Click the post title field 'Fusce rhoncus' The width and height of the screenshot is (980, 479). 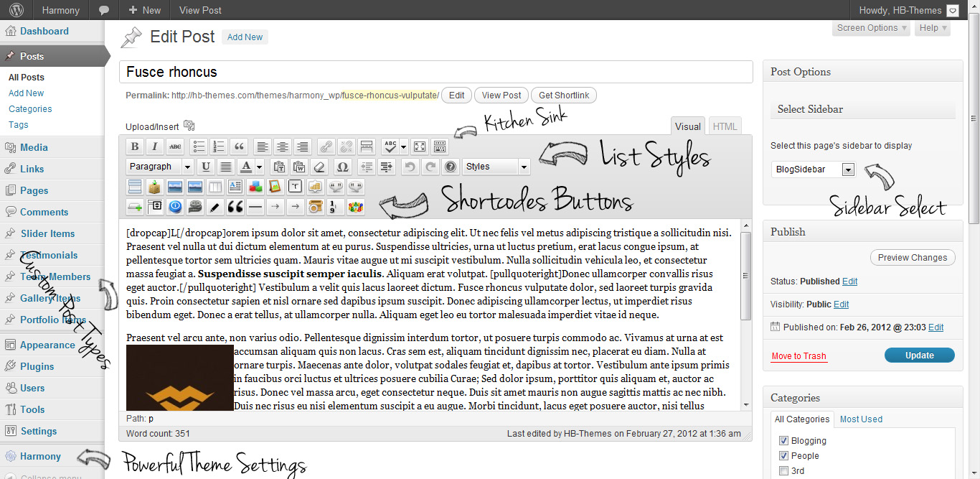435,72
